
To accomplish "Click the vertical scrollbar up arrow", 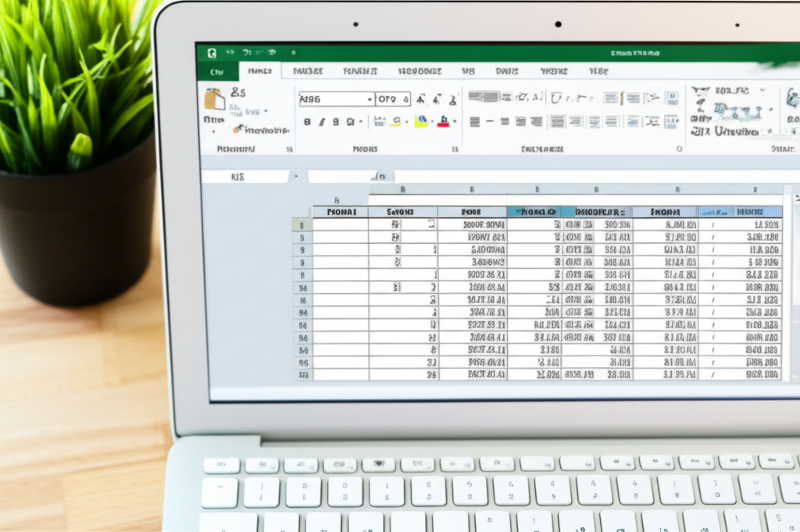I will [x=796, y=198].
